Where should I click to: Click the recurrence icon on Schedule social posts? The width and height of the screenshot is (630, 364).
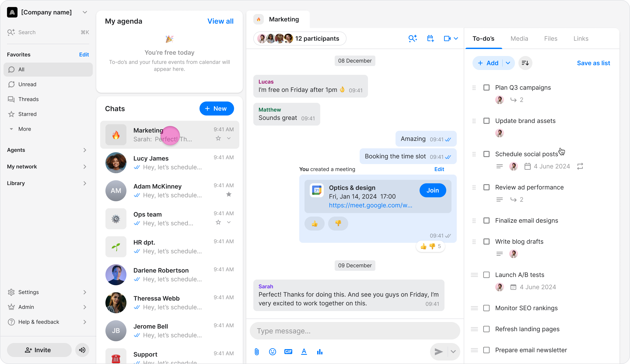(580, 166)
